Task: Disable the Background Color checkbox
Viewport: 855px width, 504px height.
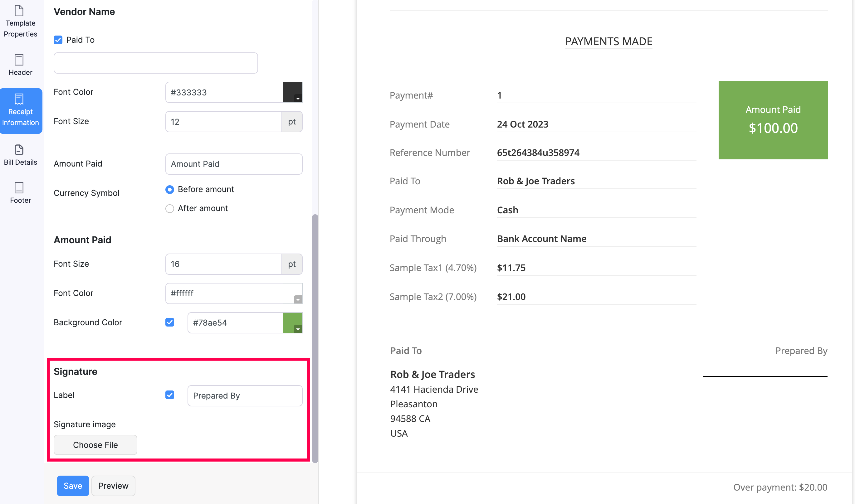Action: [169, 322]
